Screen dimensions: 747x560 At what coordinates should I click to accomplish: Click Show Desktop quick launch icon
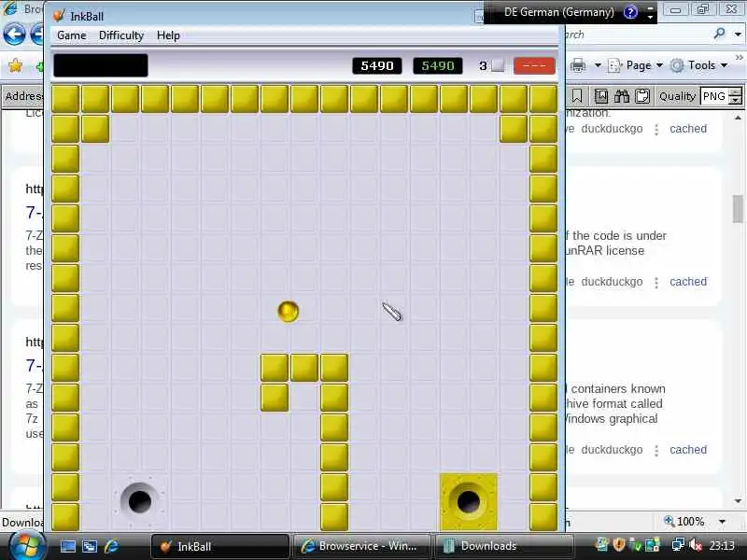click(x=67, y=546)
